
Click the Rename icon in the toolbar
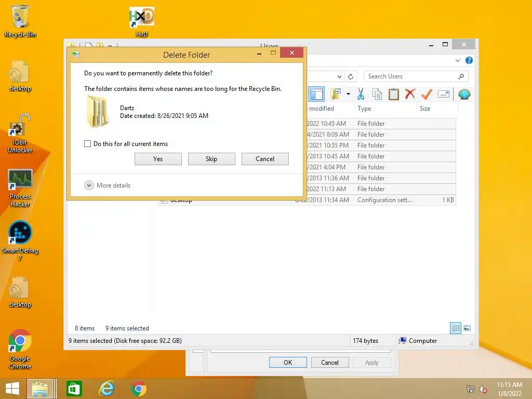444,94
